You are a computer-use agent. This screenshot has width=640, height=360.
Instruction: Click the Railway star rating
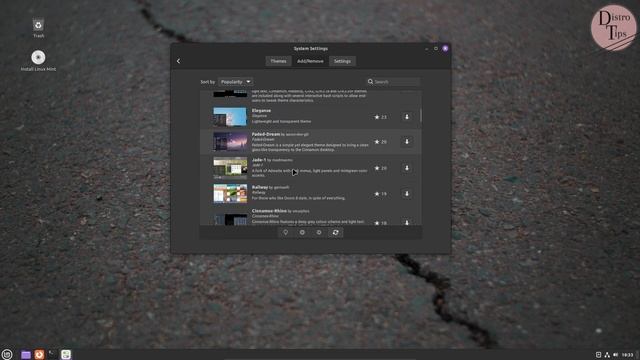(380, 194)
